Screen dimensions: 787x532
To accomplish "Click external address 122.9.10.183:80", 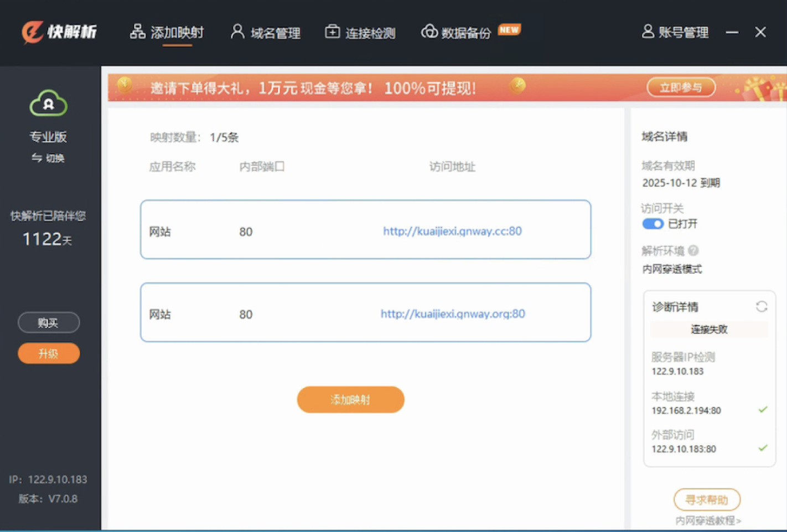I will (x=684, y=449).
